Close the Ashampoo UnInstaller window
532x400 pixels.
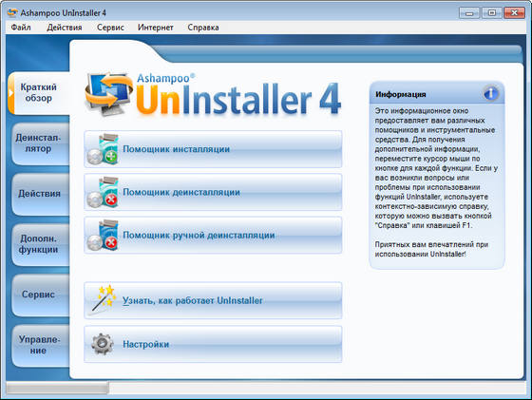(x=514, y=13)
